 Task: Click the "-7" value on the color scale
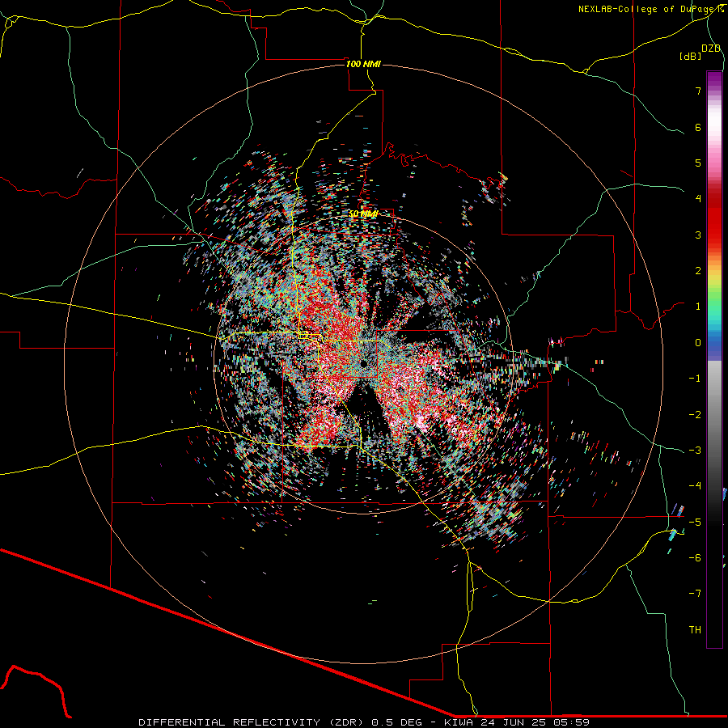click(x=695, y=594)
